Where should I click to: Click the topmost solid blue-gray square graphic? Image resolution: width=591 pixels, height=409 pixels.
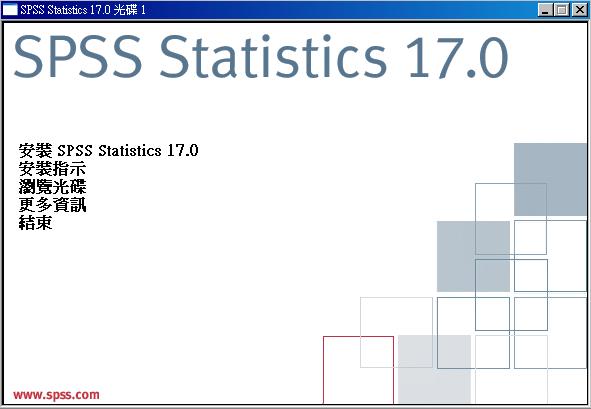[550, 179]
